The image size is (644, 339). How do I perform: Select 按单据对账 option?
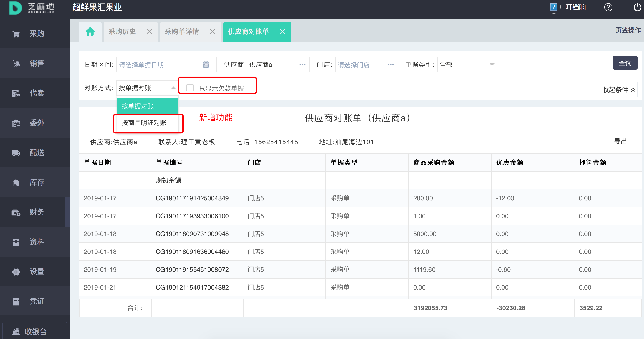(148, 106)
